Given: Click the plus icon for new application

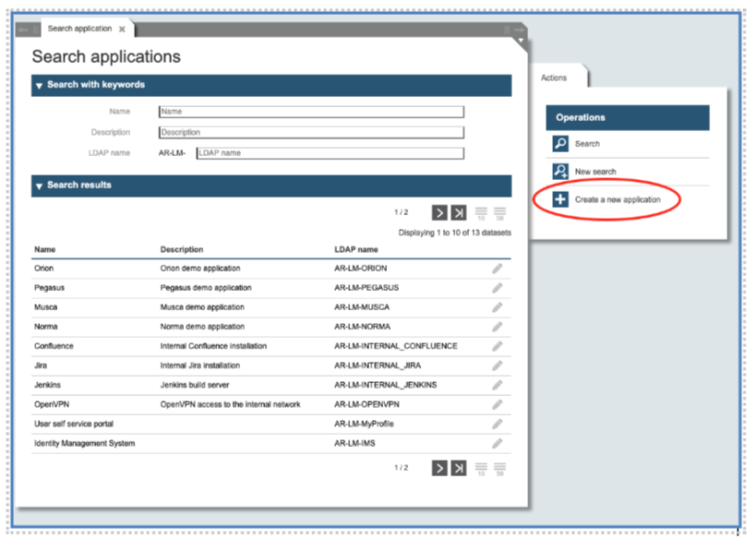Looking at the screenshot, I should 560,199.
